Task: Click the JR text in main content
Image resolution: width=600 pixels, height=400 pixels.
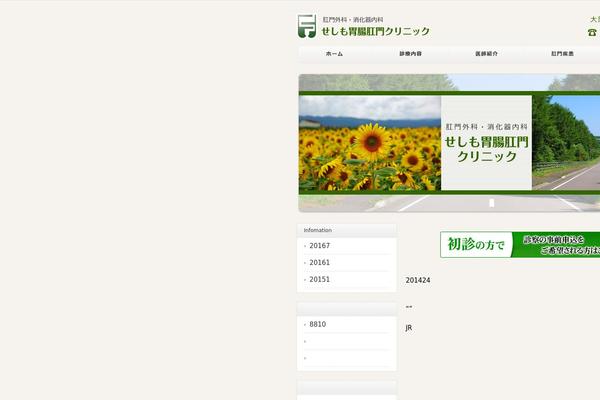Action: (409, 328)
